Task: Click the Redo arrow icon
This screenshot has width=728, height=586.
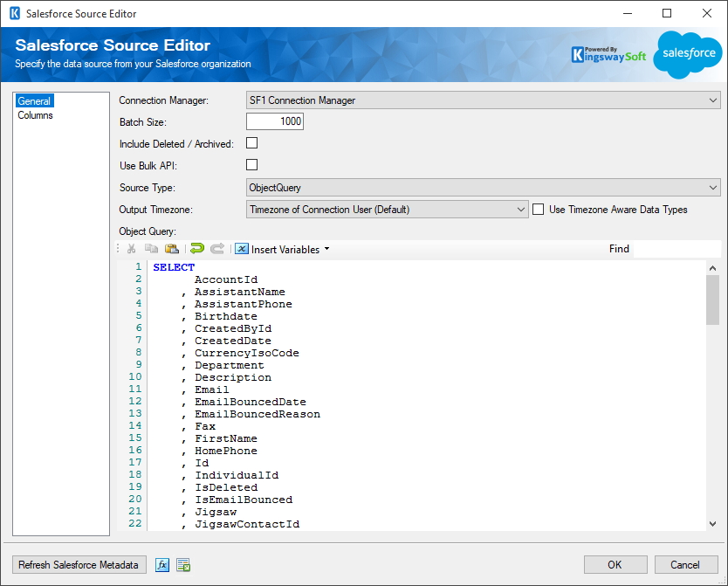Action: coord(217,249)
